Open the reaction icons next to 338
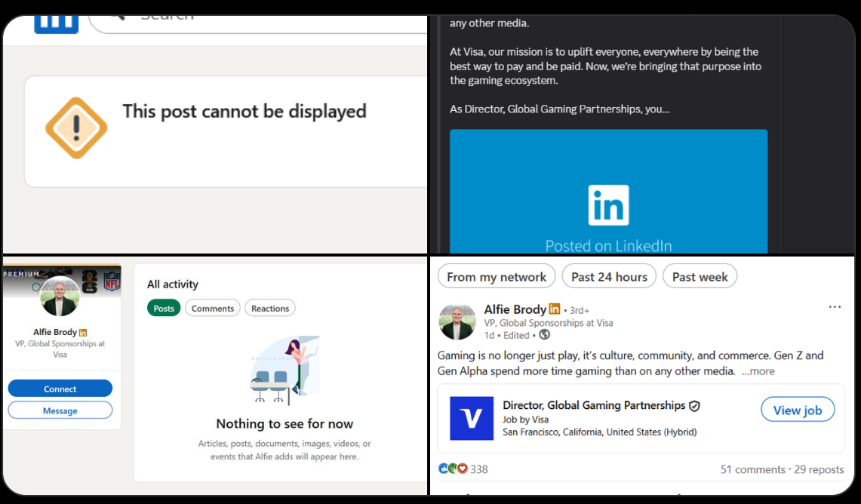 pyautogui.click(x=453, y=469)
